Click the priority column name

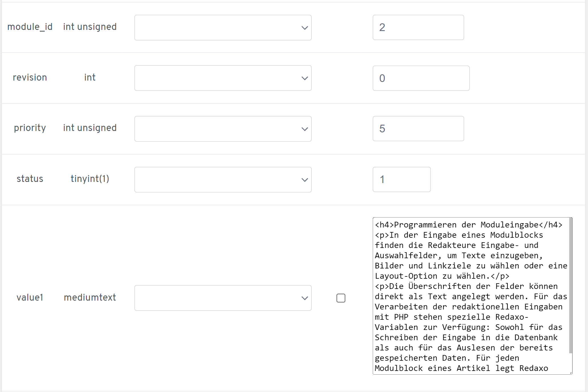click(x=30, y=128)
